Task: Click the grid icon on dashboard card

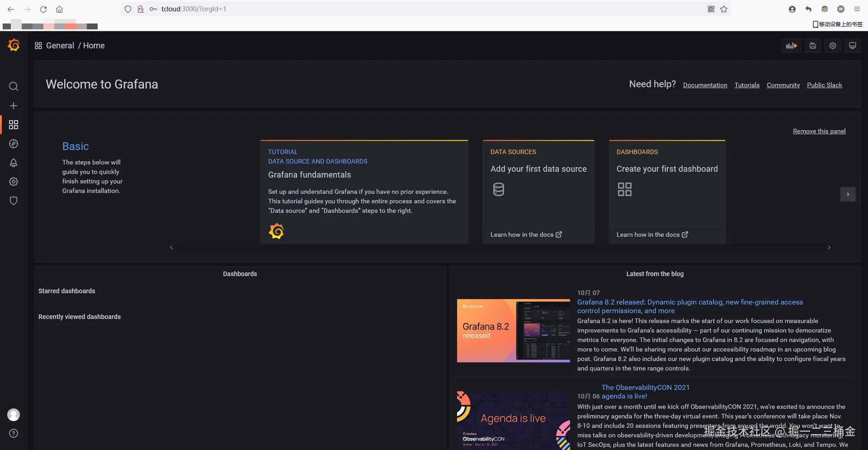Action: [625, 189]
